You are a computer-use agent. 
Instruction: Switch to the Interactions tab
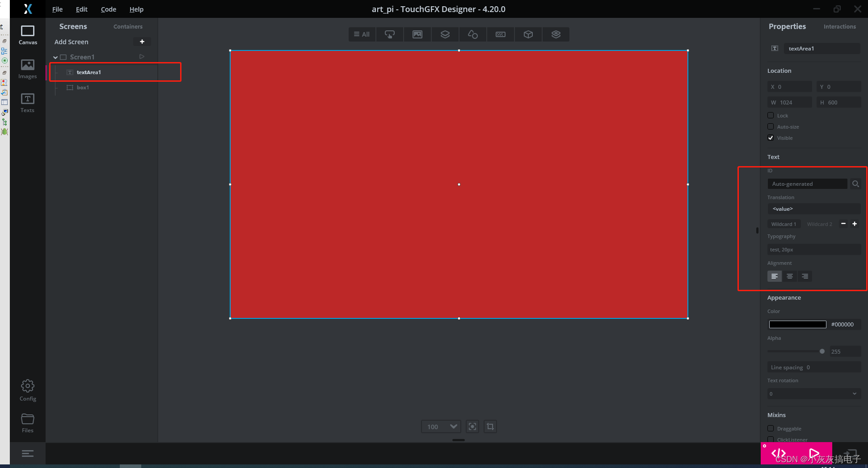[x=839, y=26]
